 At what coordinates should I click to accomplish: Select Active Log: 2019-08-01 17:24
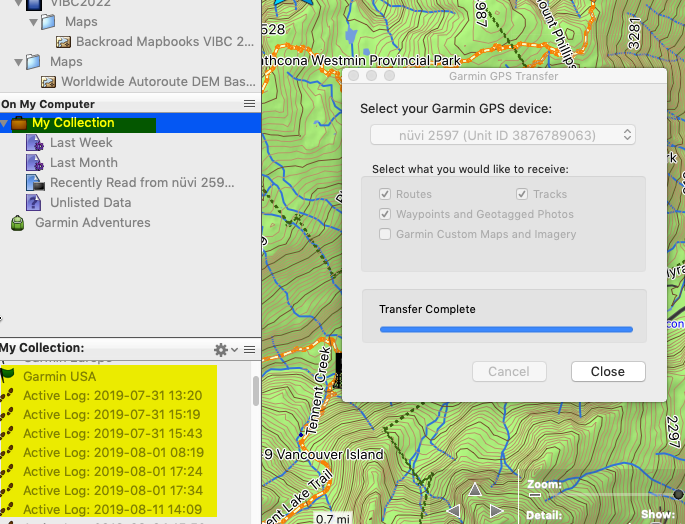point(113,472)
